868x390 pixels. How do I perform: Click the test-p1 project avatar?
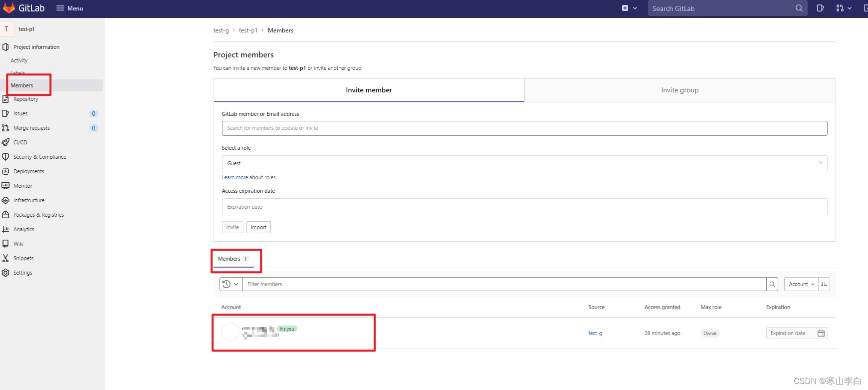click(6, 29)
